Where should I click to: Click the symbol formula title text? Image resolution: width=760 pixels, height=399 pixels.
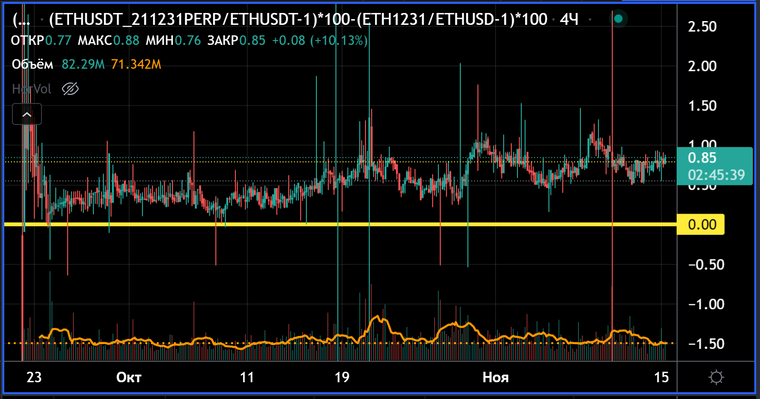[298, 19]
